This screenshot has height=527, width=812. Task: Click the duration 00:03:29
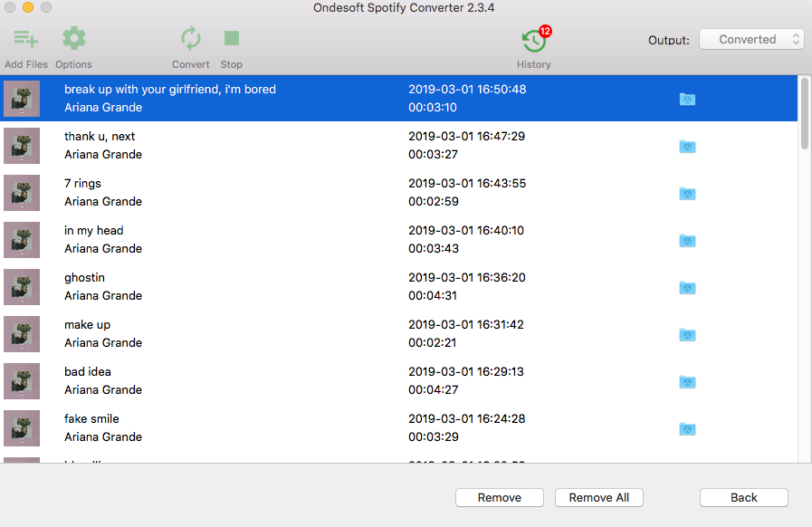point(434,436)
